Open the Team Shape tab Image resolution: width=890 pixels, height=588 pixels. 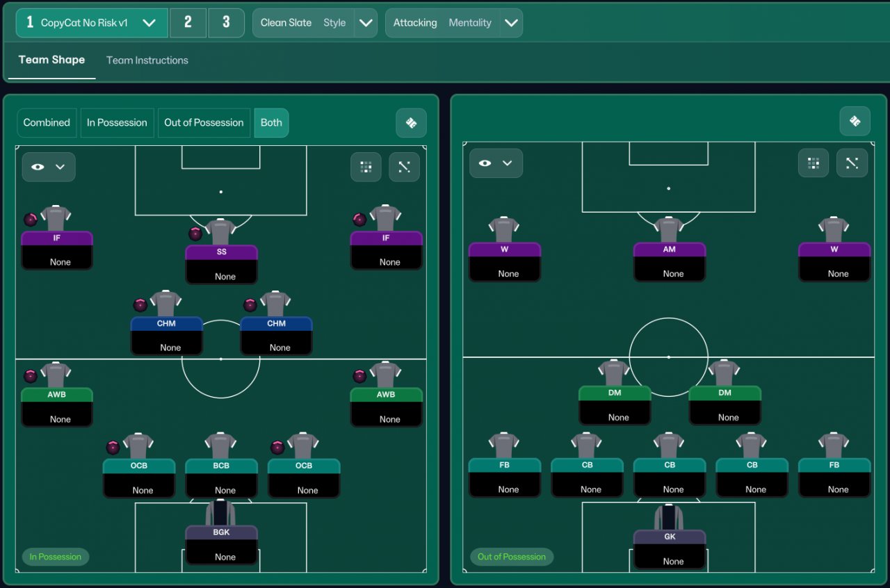51,60
